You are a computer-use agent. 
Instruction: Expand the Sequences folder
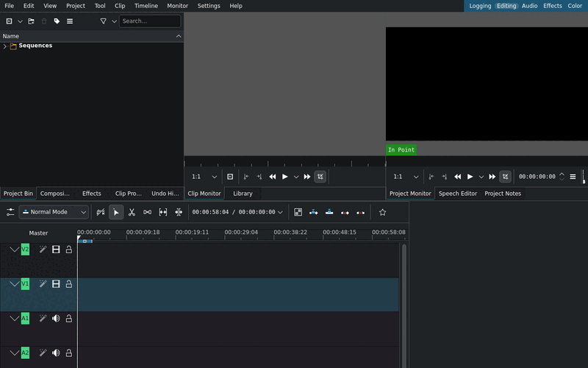[x=5, y=46]
